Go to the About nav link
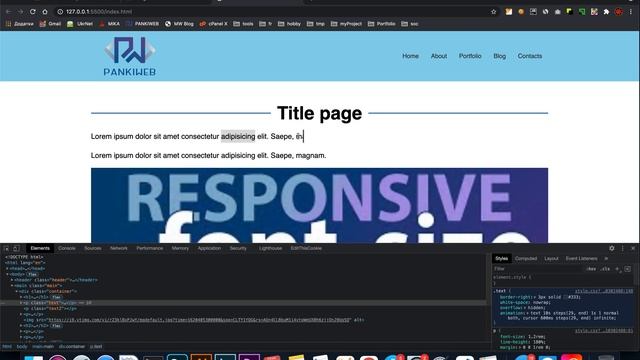 click(x=439, y=56)
